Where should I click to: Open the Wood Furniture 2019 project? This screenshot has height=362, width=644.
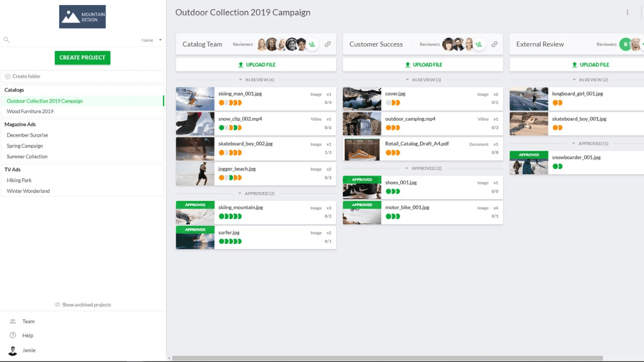click(x=30, y=112)
